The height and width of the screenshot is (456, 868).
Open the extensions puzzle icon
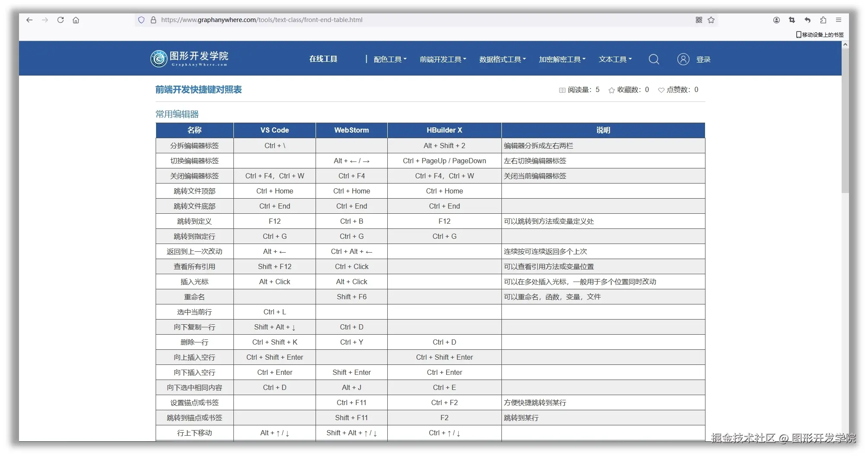[823, 20]
